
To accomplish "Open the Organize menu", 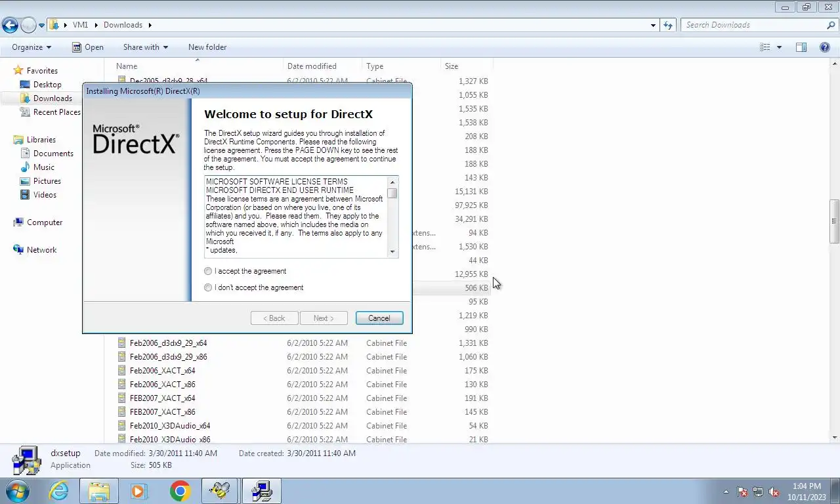I will 31,47.
